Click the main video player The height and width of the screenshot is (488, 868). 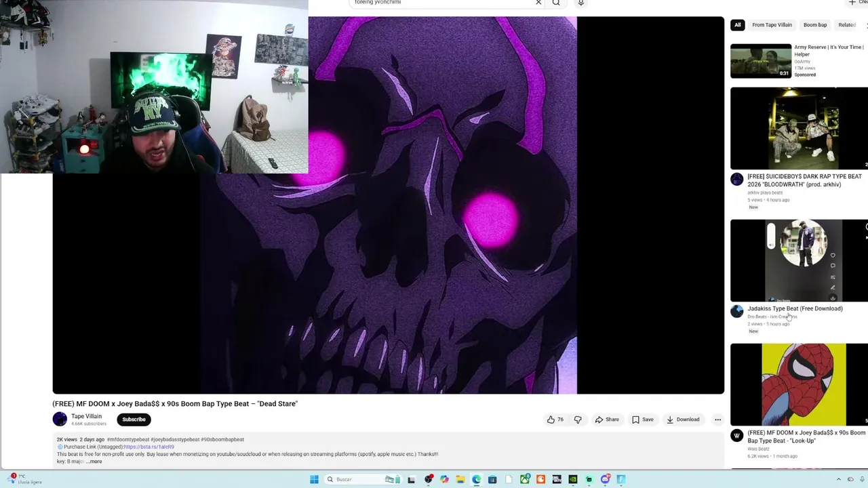tap(388, 205)
